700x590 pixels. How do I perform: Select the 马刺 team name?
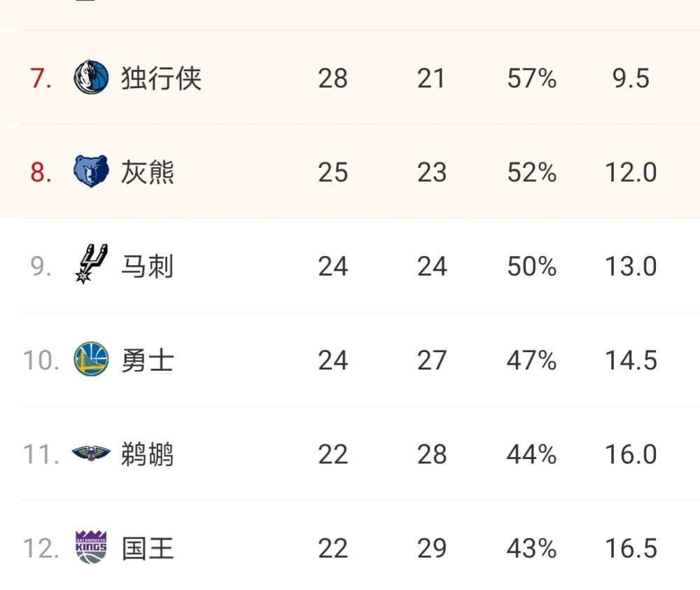point(147,267)
